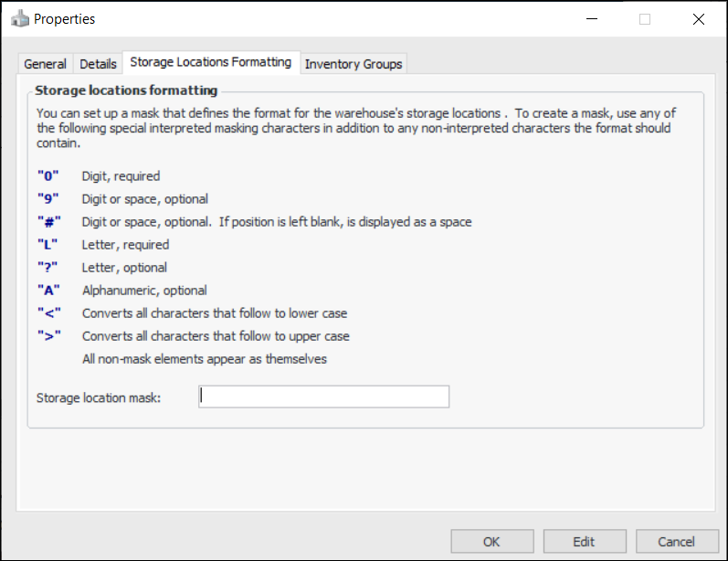Click the "9" optional digit mask symbol

pos(48,199)
